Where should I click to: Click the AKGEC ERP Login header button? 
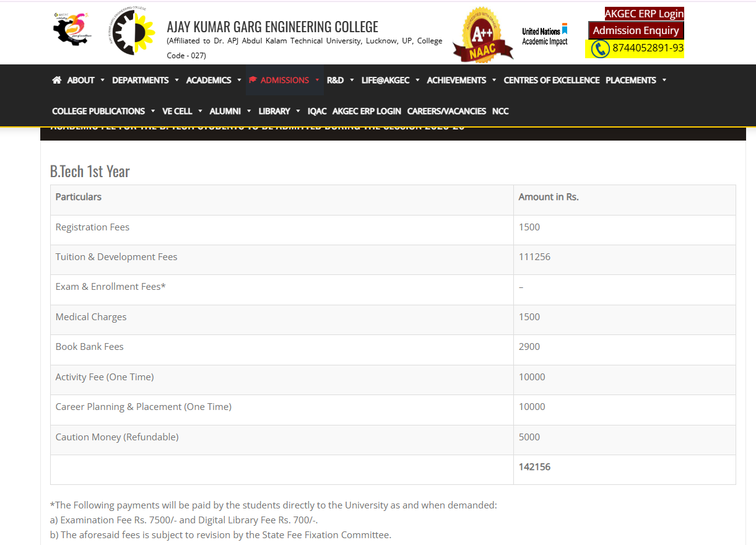click(x=645, y=14)
